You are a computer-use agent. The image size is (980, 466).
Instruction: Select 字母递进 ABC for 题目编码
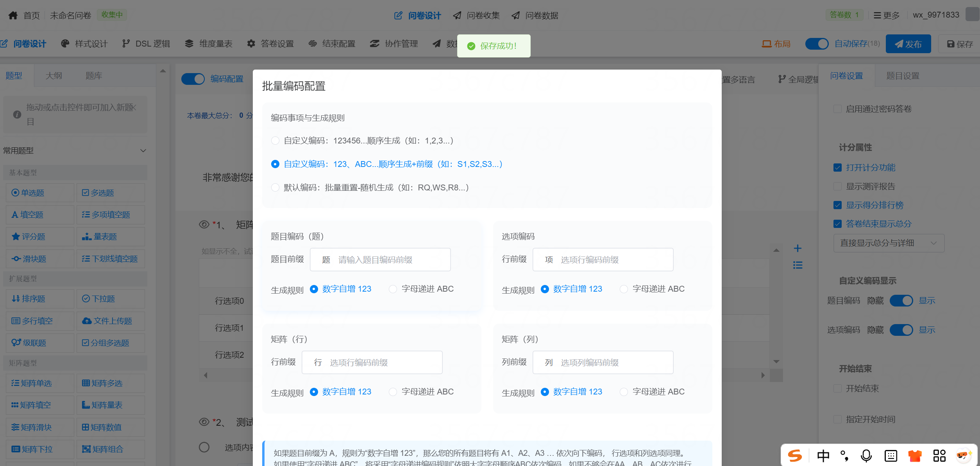(393, 289)
